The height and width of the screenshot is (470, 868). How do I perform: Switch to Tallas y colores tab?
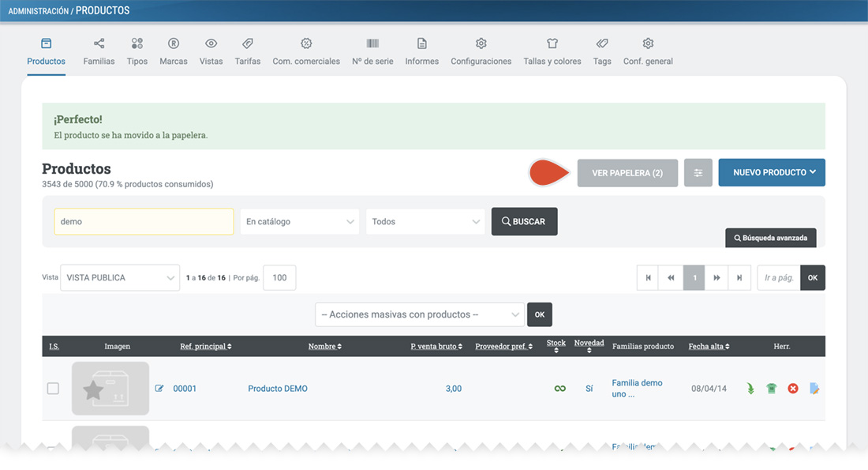coord(552,51)
